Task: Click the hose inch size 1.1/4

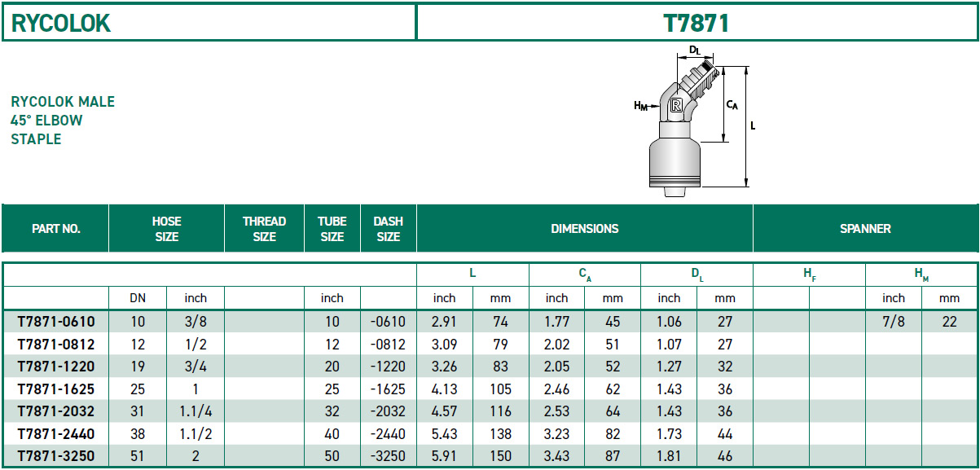Action: click(x=196, y=411)
